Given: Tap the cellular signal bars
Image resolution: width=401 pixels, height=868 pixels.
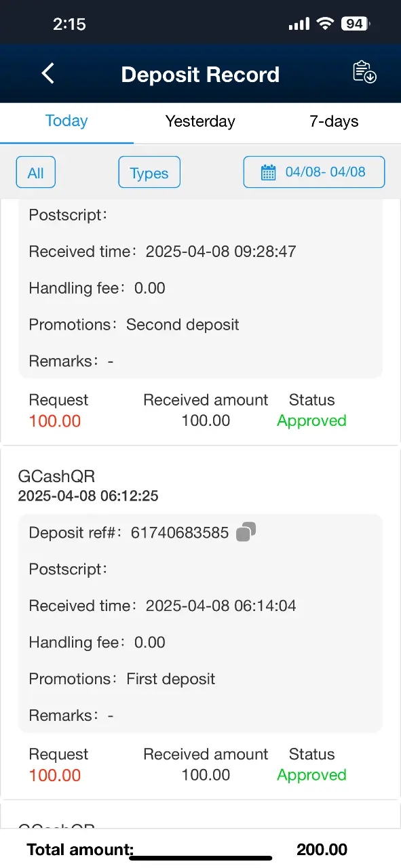Looking at the screenshot, I should 299,24.
